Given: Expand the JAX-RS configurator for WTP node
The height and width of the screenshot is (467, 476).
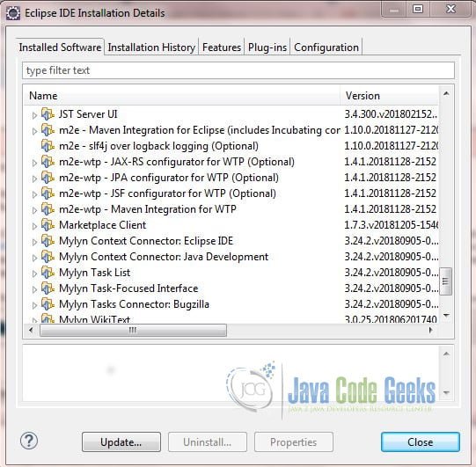Looking at the screenshot, I should tap(34, 163).
